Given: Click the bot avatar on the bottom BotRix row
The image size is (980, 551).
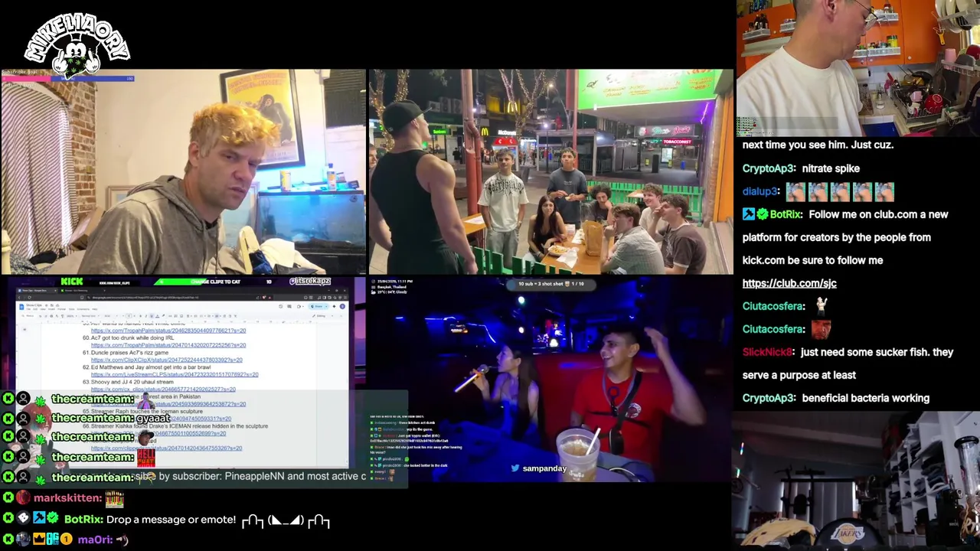Looking at the screenshot, I should [x=23, y=519].
